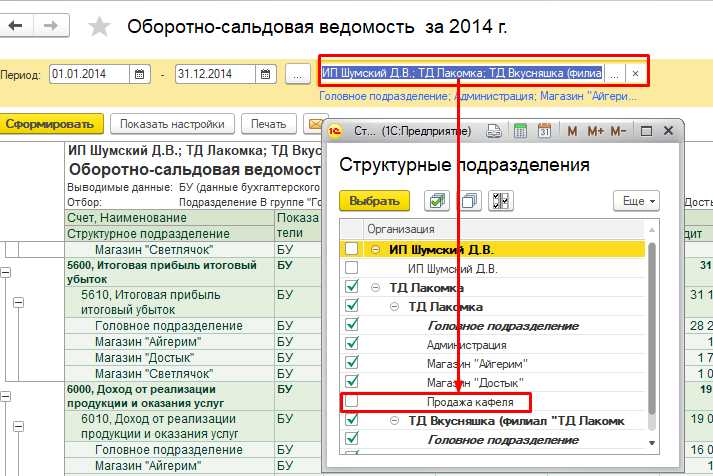
Task: Clear the organization field with the x
Action: [635, 73]
